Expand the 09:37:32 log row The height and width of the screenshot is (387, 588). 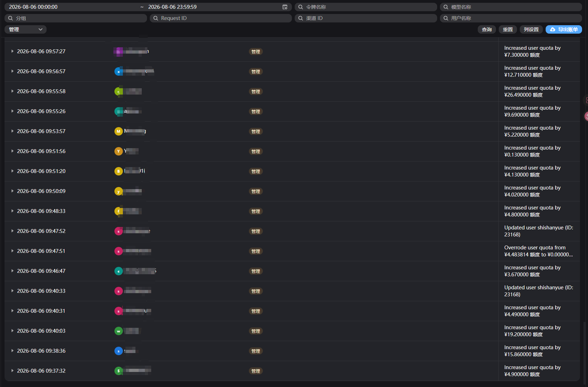pyautogui.click(x=12, y=371)
